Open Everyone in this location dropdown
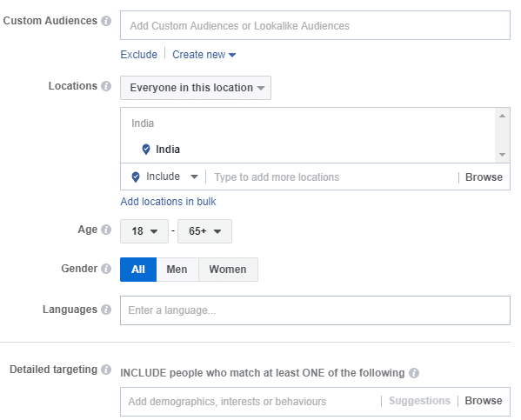521x420 pixels. [x=196, y=88]
